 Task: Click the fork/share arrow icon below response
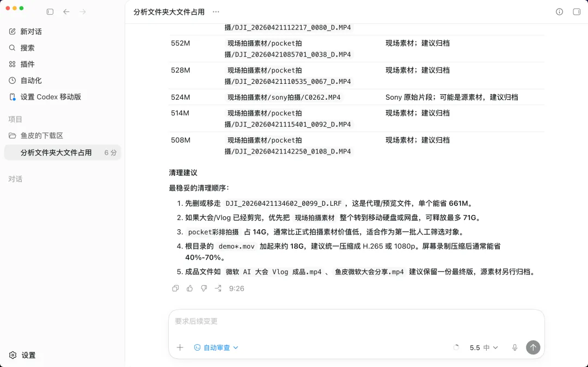coord(218,288)
